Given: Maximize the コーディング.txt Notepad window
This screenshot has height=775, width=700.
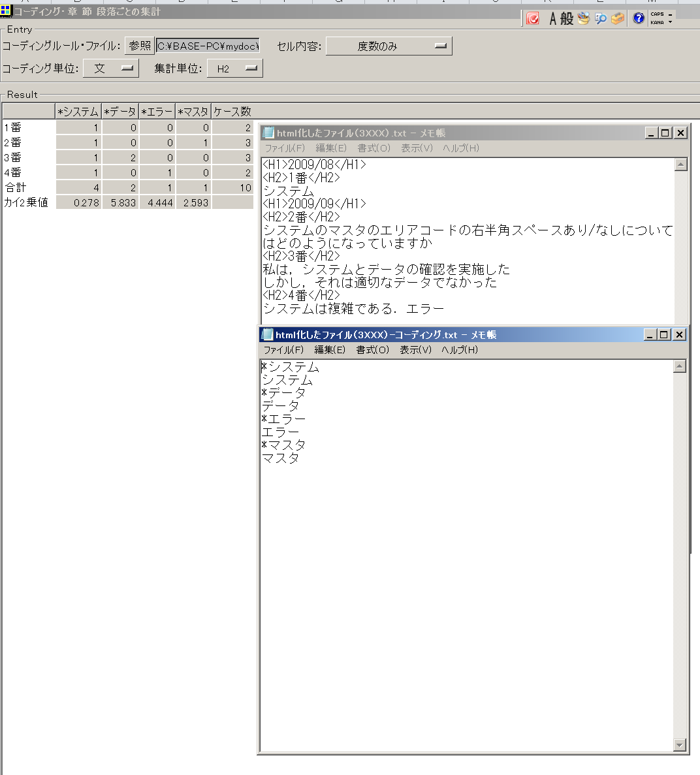Looking at the screenshot, I should tap(664, 334).
